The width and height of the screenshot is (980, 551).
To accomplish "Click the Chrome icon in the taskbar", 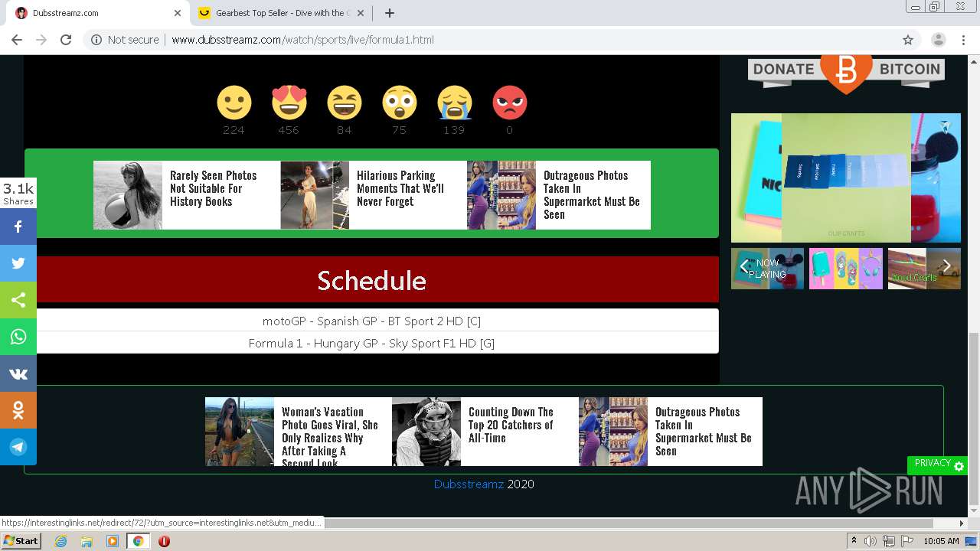I will pyautogui.click(x=139, y=541).
